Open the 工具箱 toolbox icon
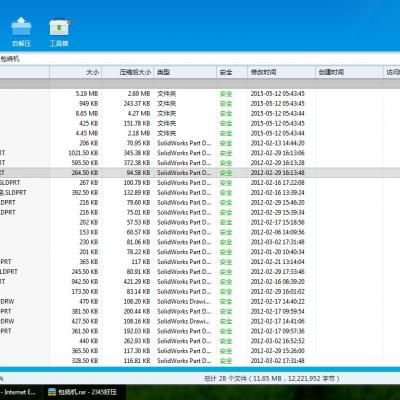This screenshot has width=400, height=400. click(x=59, y=32)
